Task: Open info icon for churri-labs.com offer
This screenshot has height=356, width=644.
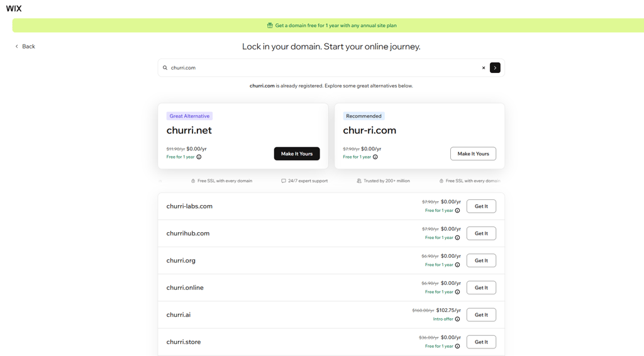Action: 458,211
